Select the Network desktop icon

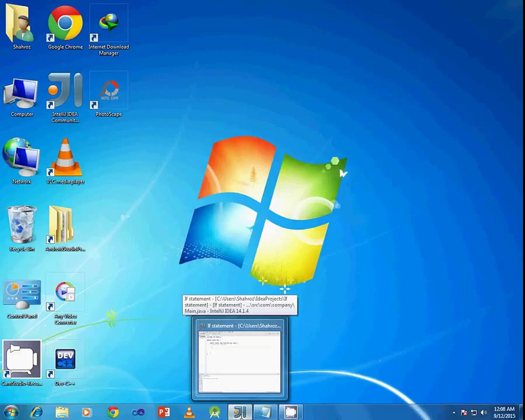point(22,161)
